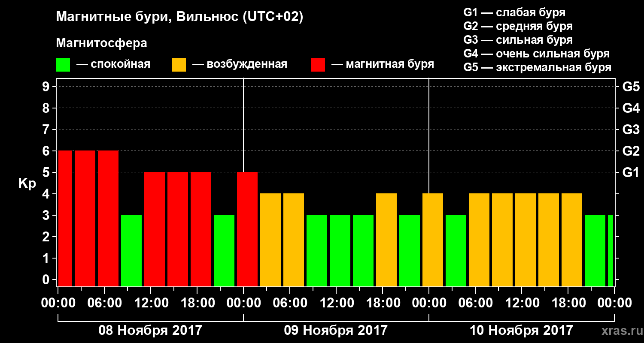Click the 'G1 — слабая буря' legend line
This screenshot has height=343, width=644.
click(514, 12)
